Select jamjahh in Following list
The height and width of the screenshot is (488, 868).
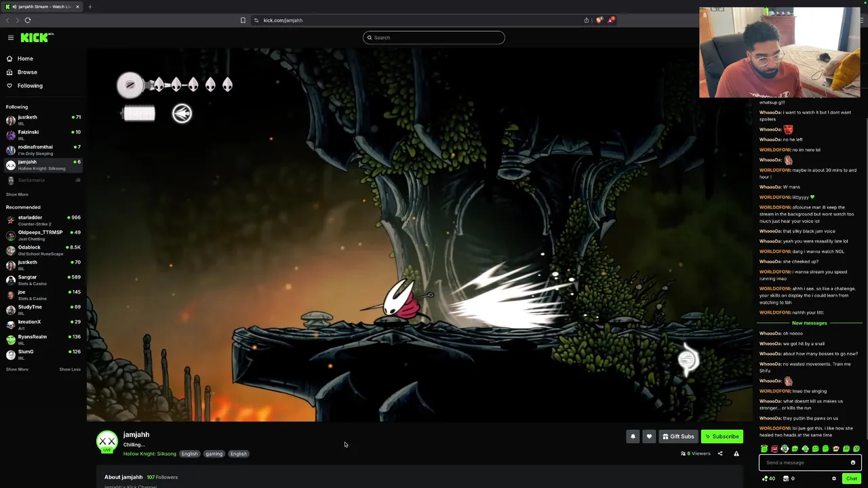43,165
